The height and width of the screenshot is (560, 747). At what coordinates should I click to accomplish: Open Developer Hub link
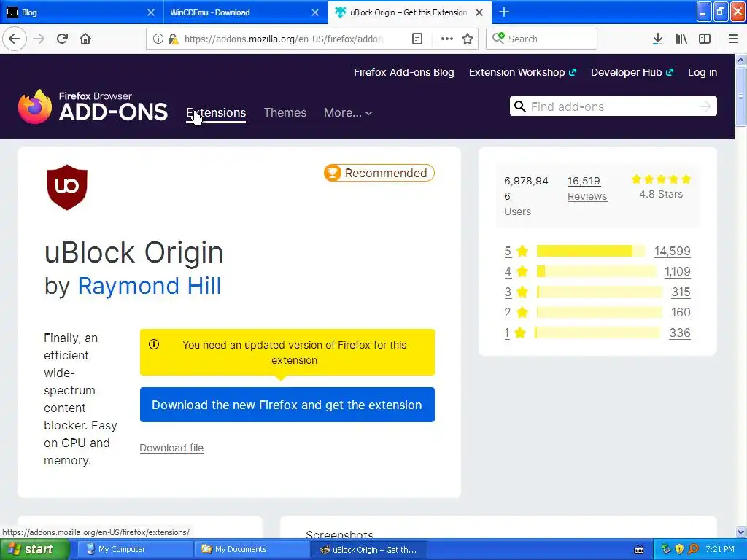[x=632, y=72]
